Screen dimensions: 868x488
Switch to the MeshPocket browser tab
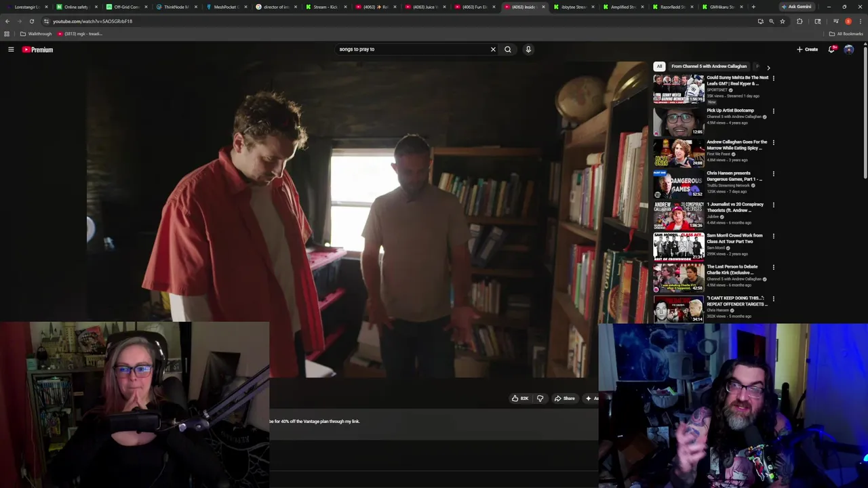(225, 7)
